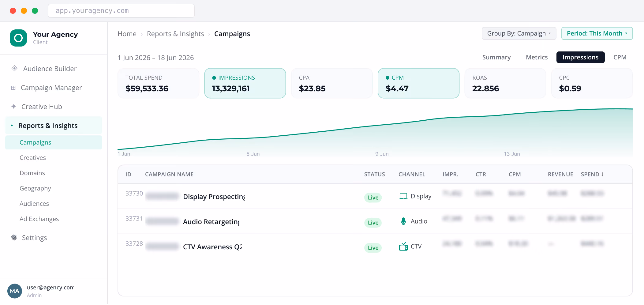Viewport: 644px width, 305px height.
Task: Select Campaigns in the sidebar submenu
Action: [x=54, y=142]
